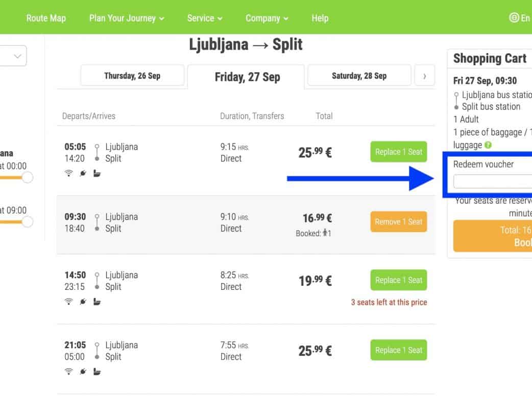Remove 1 Seat from the 09:30 trip
The width and height of the screenshot is (532, 399).
[398, 222]
